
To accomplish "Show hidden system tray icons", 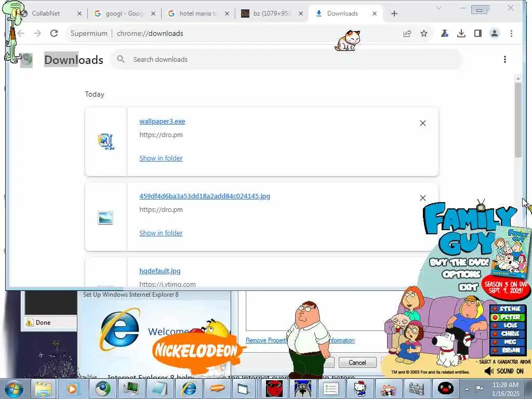I will [x=467, y=389].
